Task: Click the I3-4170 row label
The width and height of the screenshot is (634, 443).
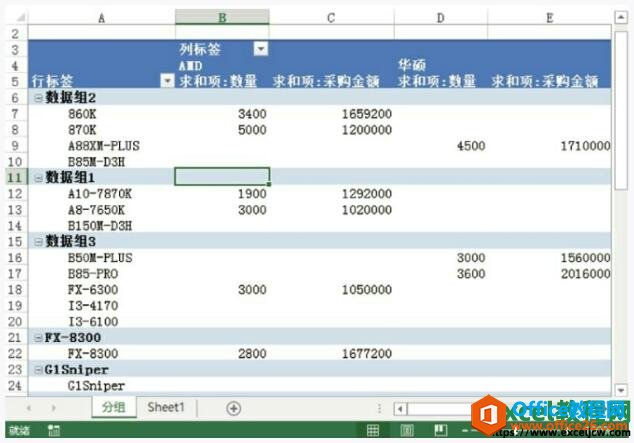Action: coord(93,306)
